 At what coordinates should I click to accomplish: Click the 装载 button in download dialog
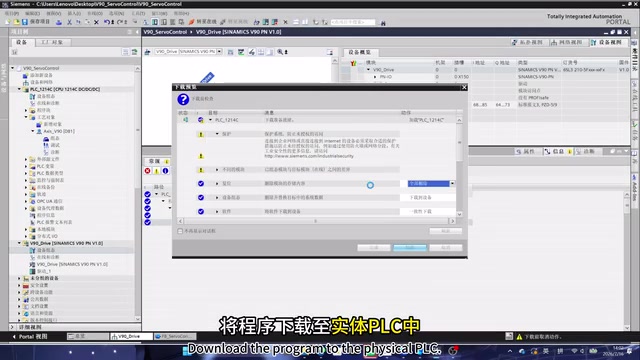[410, 248]
